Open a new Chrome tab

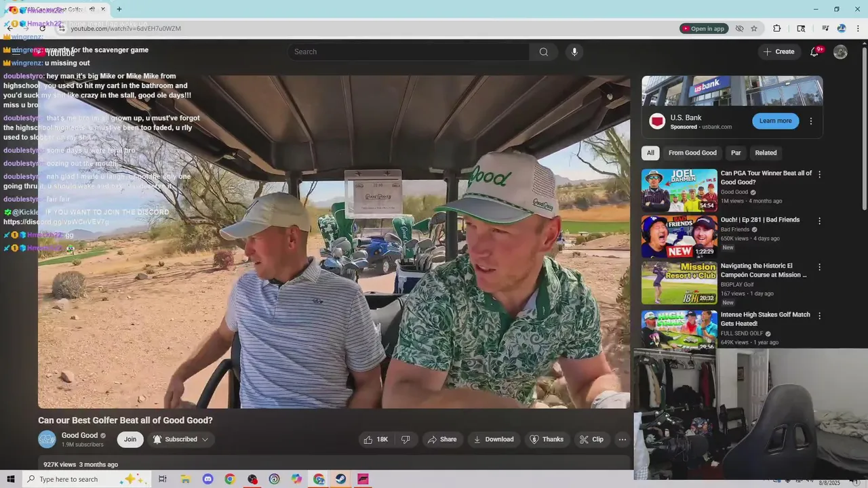click(119, 9)
